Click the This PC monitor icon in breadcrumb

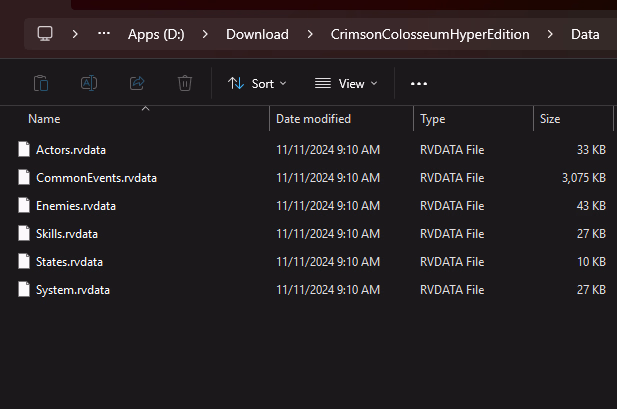(x=45, y=34)
